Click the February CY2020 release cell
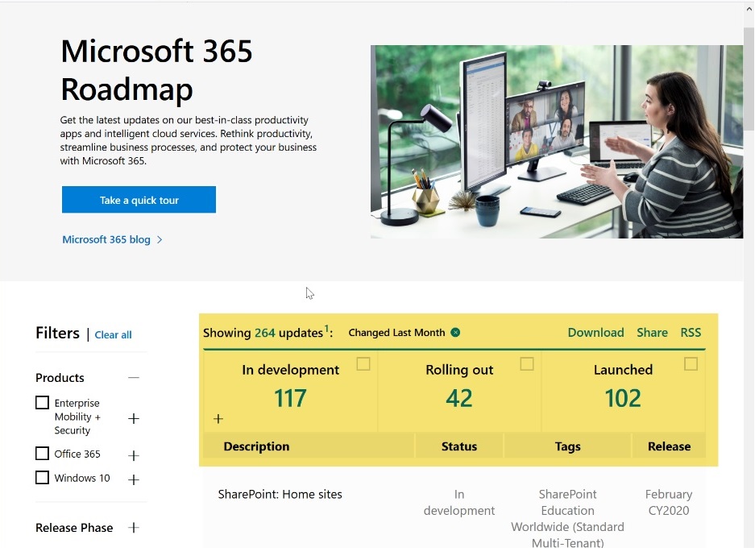The image size is (755, 560). tap(669, 502)
